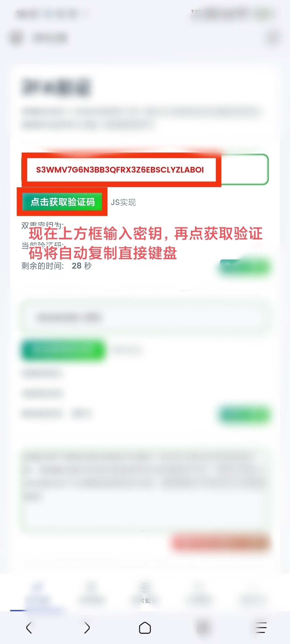Image resolution: width=290 pixels, height=644 pixels.
Task: Click the 点击获取验证码 button
Action: click(62, 202)
